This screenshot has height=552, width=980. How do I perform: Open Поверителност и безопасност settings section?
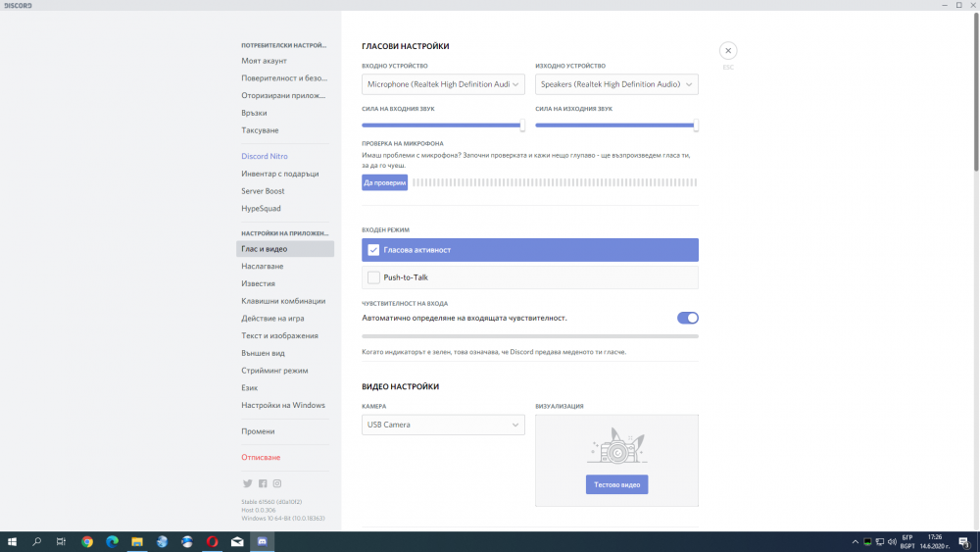285,78
